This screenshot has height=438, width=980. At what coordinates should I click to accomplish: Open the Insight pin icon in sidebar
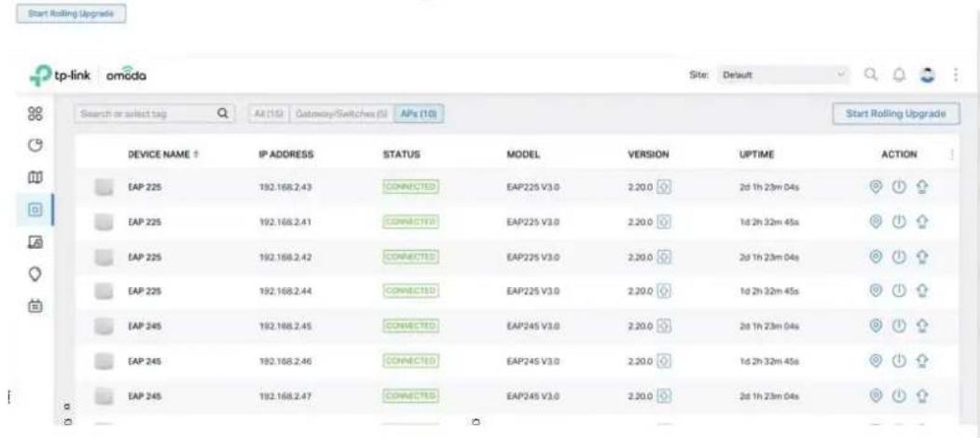click(35, 274)
